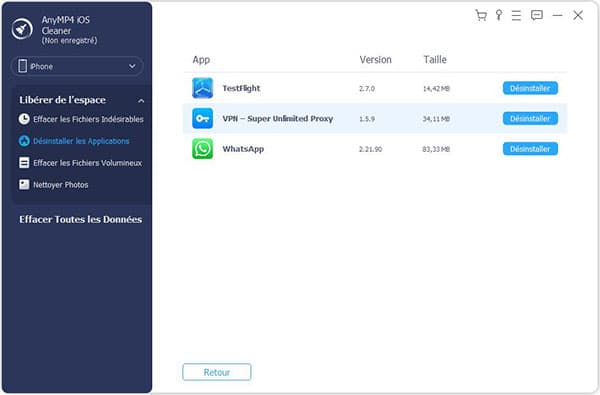Click the Désinstaller les Applications sidebar icon
600x395 pixels.
24,141
